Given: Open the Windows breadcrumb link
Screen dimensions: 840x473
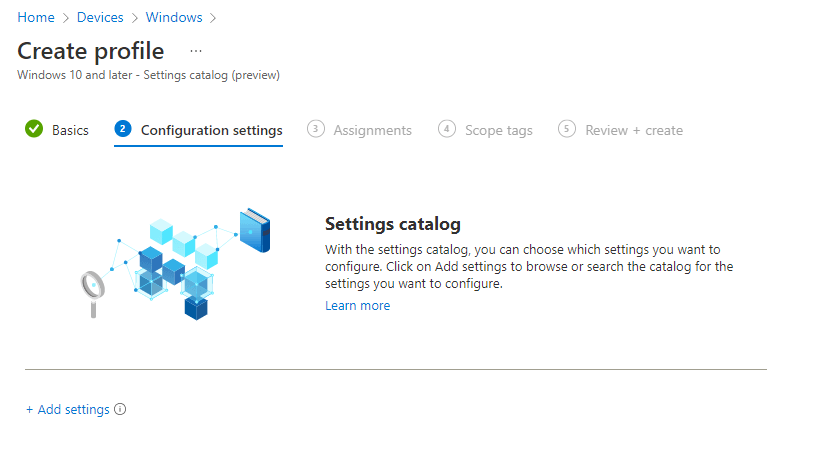Looking at the screenshot, I should tap(173, 18).
